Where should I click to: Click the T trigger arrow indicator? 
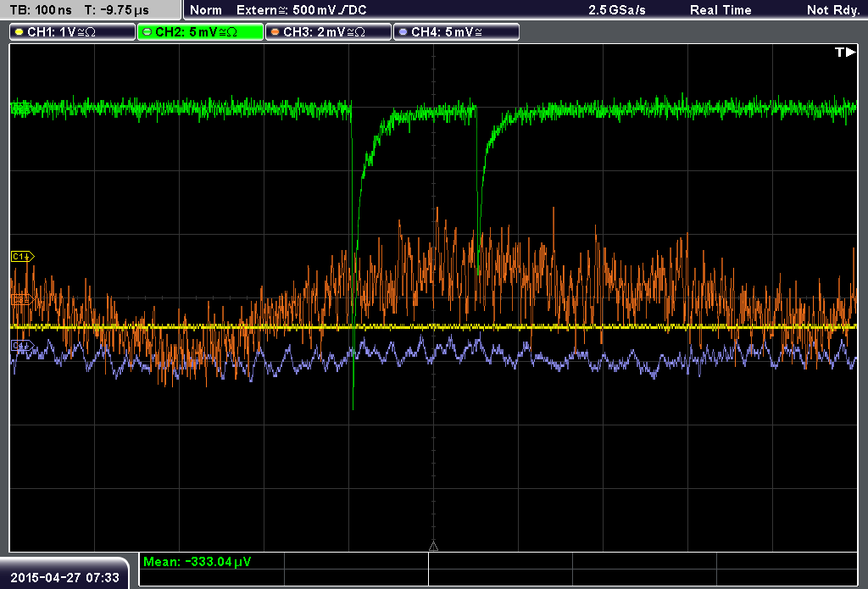pyautogui.click(x=845, y=53)
